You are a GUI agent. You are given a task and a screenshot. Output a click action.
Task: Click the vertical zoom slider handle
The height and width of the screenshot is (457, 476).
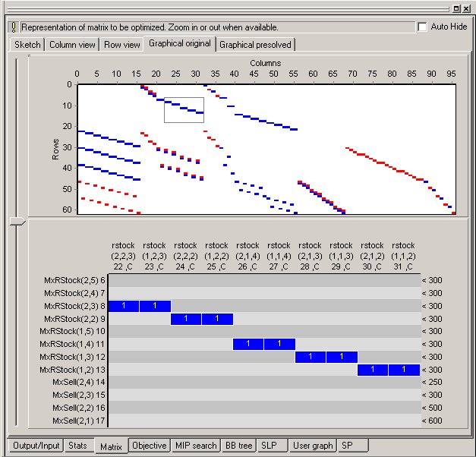coord(16,221)
